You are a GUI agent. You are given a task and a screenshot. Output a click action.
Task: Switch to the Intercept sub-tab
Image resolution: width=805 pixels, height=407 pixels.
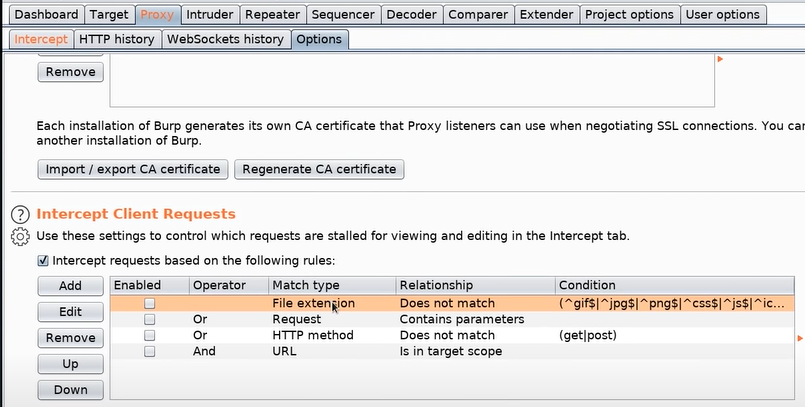click(x=41, y=39)
